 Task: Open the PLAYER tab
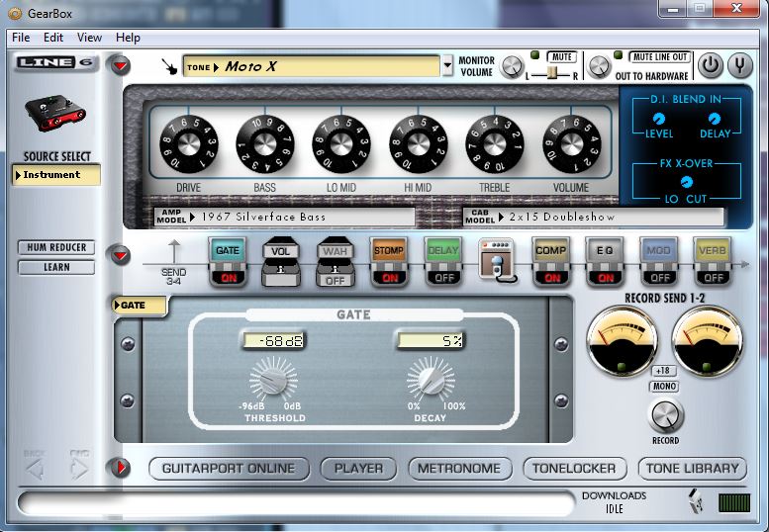pyautogui.click(x=358, y=469)
